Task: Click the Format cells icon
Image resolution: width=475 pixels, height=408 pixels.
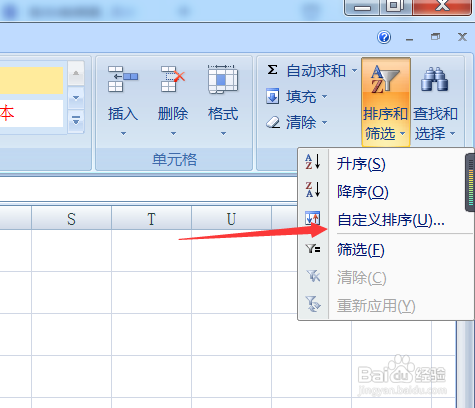Action: click(223, 79)
